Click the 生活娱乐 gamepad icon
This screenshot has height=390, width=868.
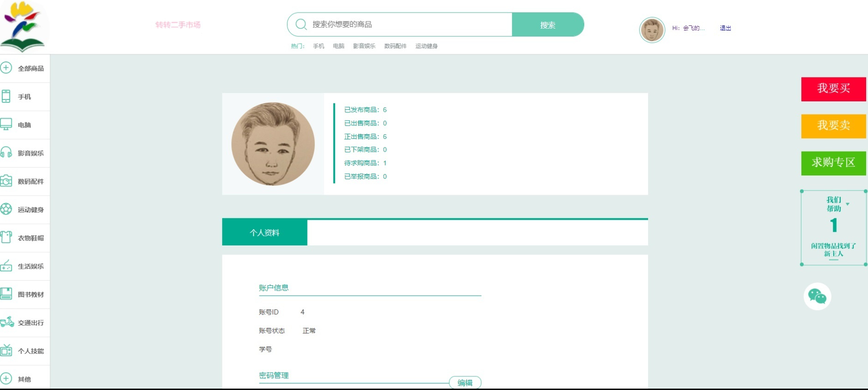point(6,266)
